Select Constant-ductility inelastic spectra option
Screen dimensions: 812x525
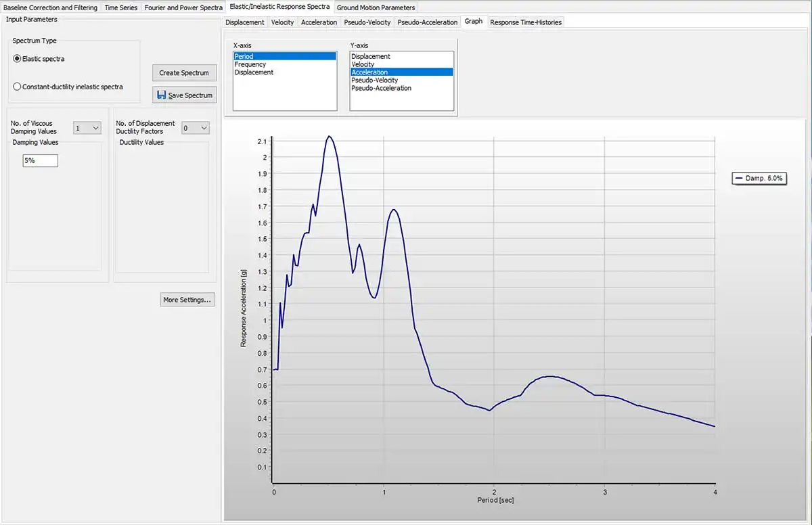18,87
